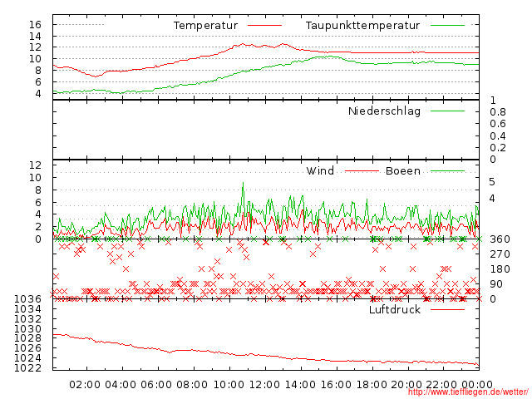The height and width of the screenshot is (399, 532).
Task: Click the Luftdruck legend label
Action: 395,309
